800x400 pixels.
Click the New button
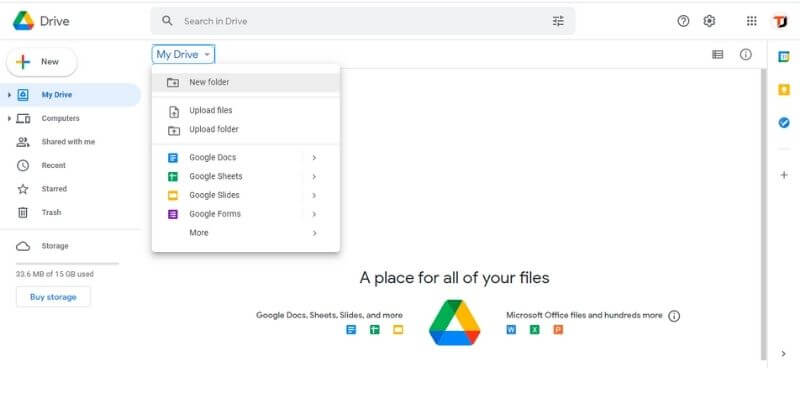(42, 62)
